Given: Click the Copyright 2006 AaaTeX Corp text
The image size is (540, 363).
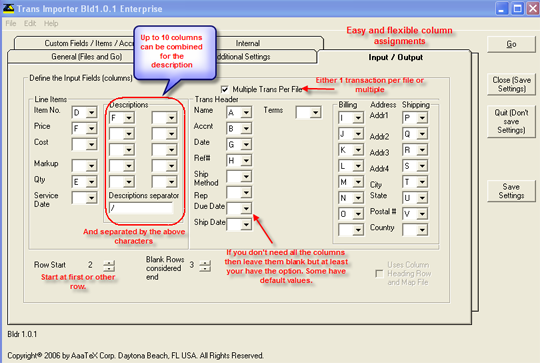Looking at the screenshot, I should 135,355.
